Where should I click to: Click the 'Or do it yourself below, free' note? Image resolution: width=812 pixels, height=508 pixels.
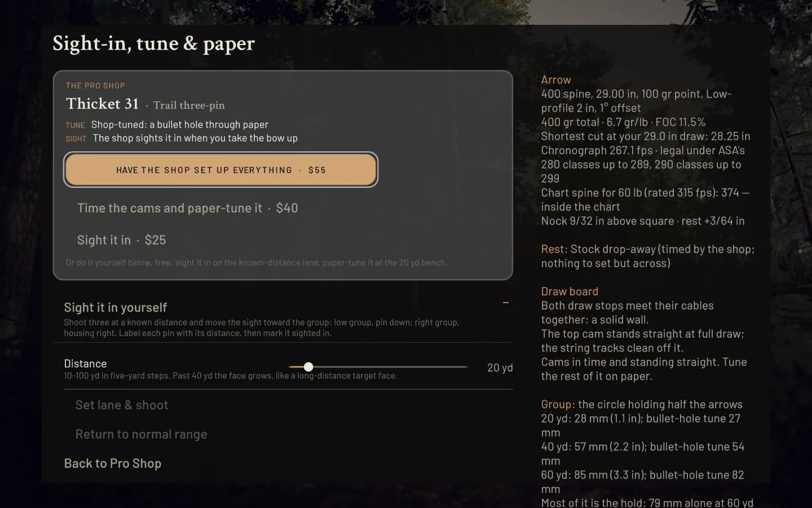click(256, 262)
